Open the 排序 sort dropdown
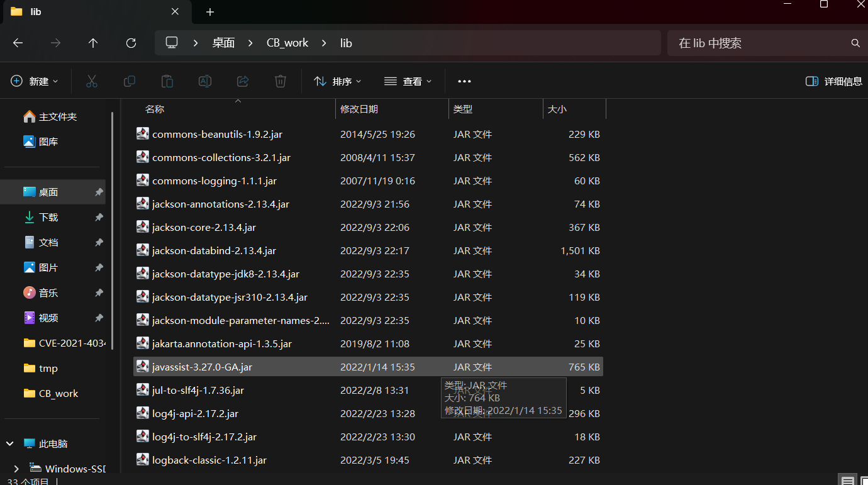The width and height of the screenshot is (868, 485). (x=337, y=81)
